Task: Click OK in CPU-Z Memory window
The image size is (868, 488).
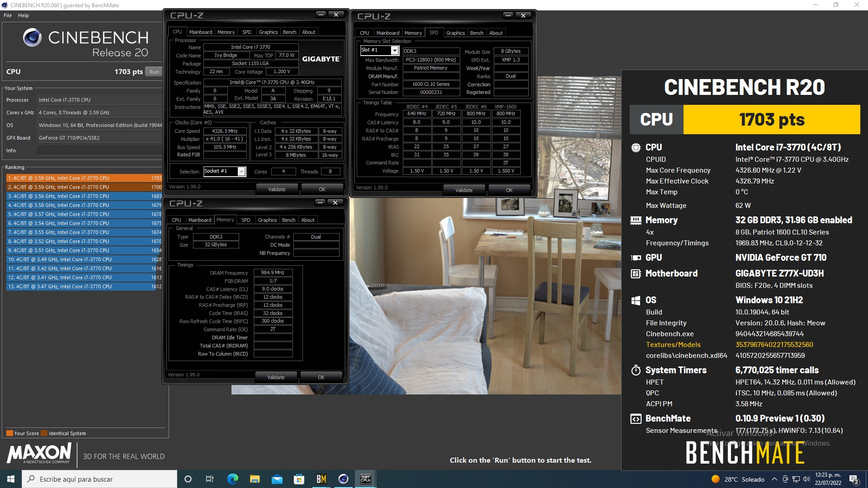Action: (x=321, y=377)
